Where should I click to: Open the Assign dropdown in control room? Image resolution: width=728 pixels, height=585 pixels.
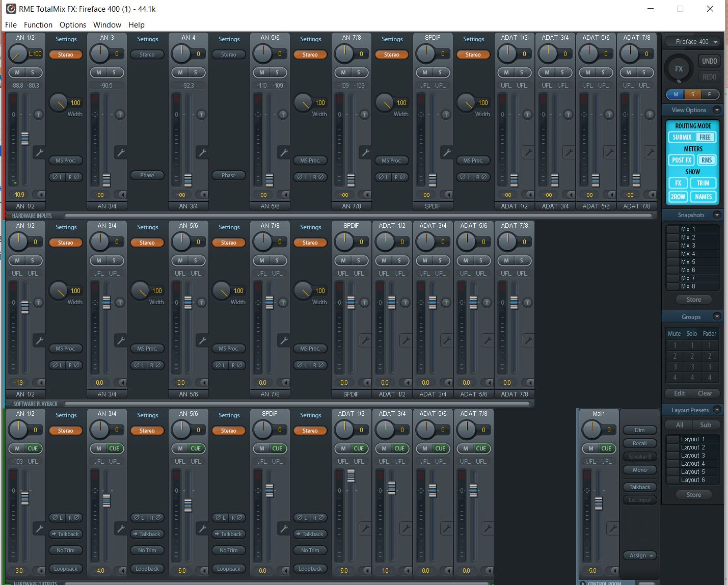(x=639, y=555)
